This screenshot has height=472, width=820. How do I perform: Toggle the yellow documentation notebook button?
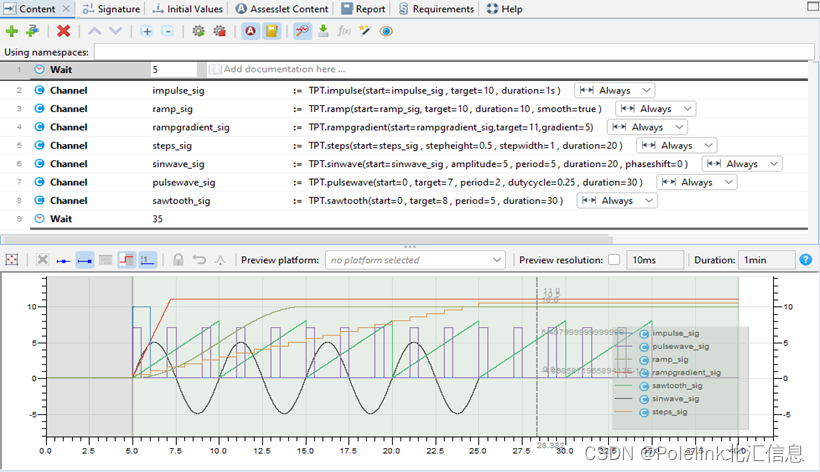(x=271, y=31)
